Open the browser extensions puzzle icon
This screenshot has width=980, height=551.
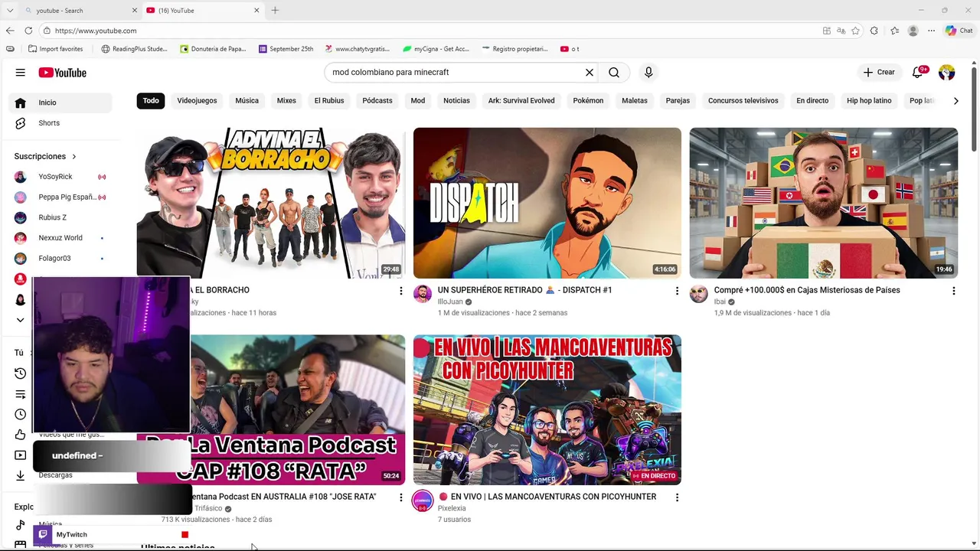pyautogui.click(x=874, y=31)
